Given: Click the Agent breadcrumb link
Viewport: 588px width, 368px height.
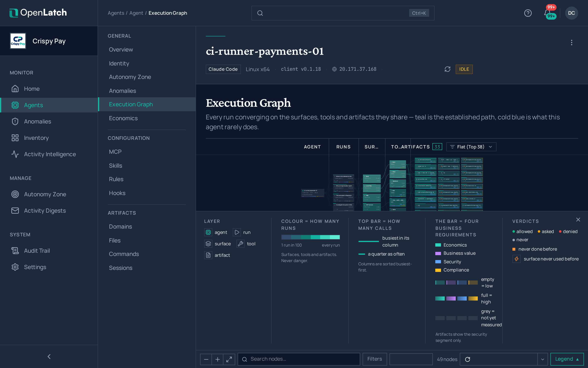Looking at the screenshot, I should [136, 13].
